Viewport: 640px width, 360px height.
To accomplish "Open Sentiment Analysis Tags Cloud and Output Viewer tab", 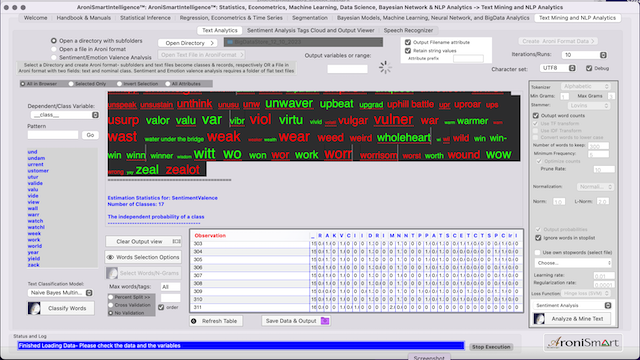I will coord(311,30).
